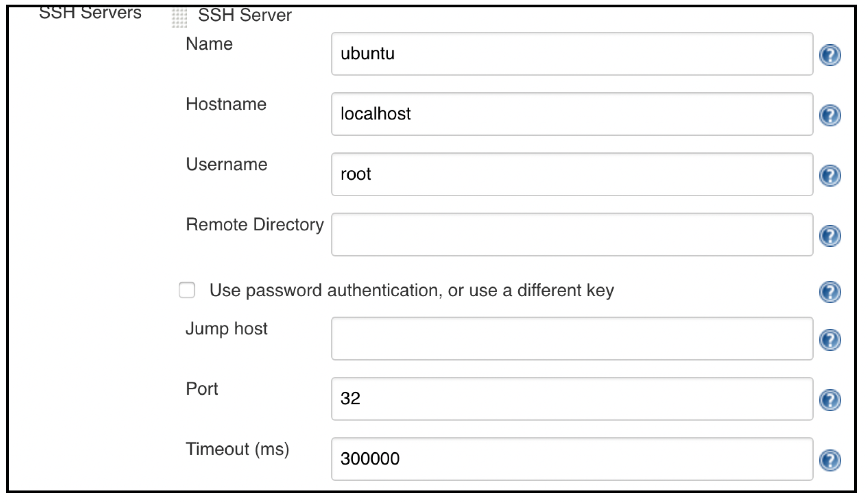Image resolution: width=868 pixels, height=502 pixels.
Task: Open help for the Port field
Action: click(x=830, y=400)
